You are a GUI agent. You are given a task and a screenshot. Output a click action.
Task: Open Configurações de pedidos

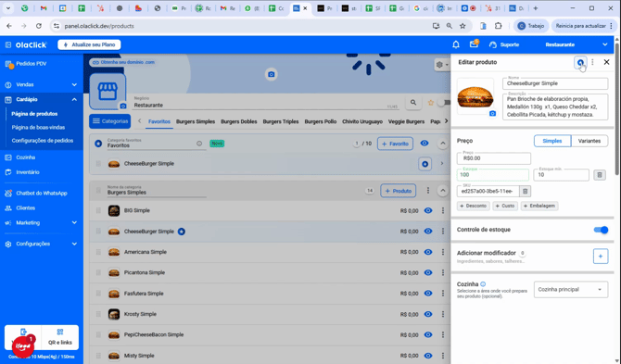43,141
